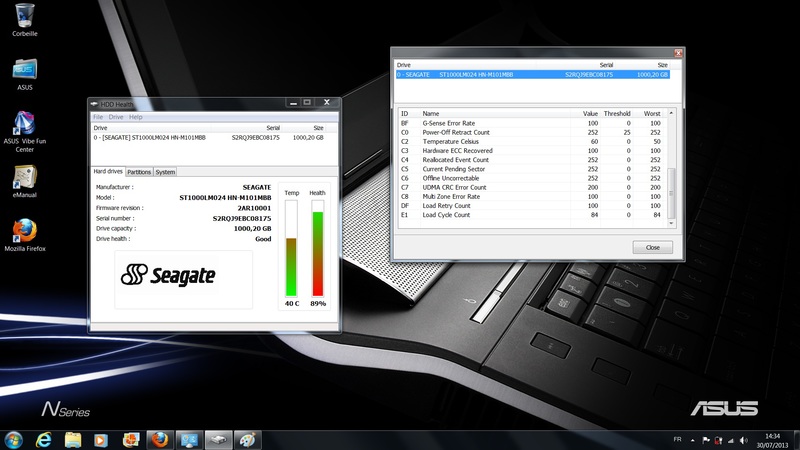Launch ASUS Vibe Fun Center shortcut
The image size is (800, 450).
25,124
